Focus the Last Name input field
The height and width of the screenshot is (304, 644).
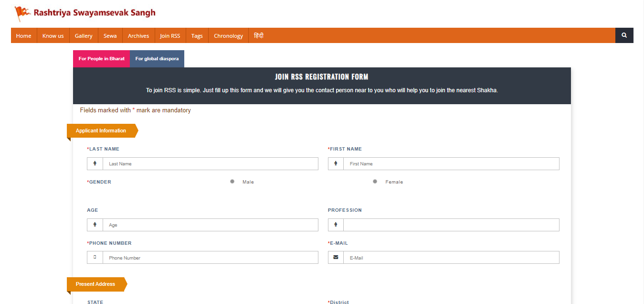pyautogui.click(x=211, y=163)
